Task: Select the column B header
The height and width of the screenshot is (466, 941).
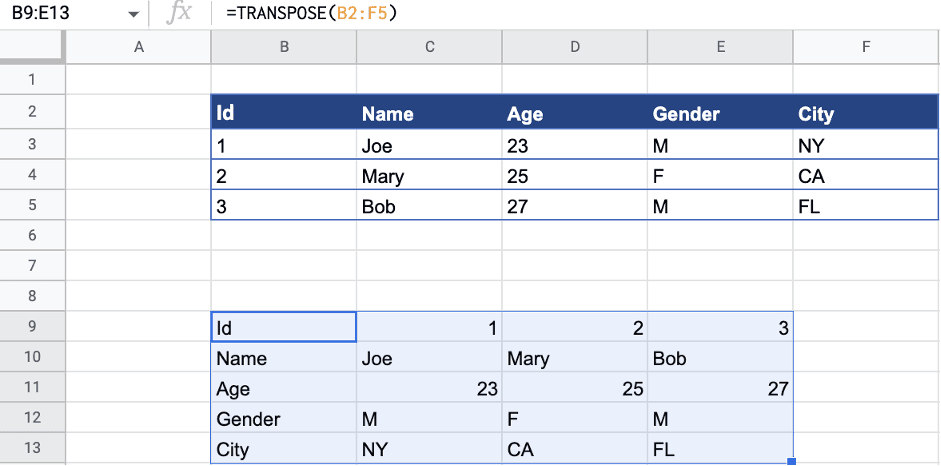Action: [x=284, y=47]
